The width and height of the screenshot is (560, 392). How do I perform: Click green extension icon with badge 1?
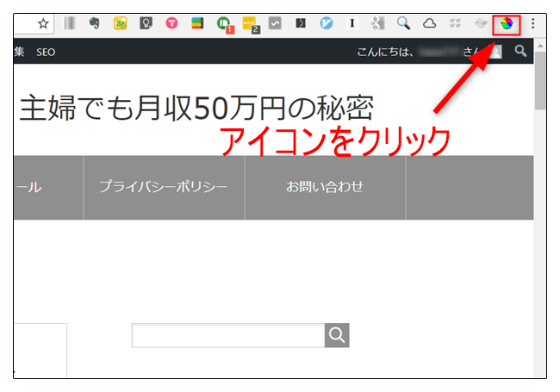click(x=225, y=25)
